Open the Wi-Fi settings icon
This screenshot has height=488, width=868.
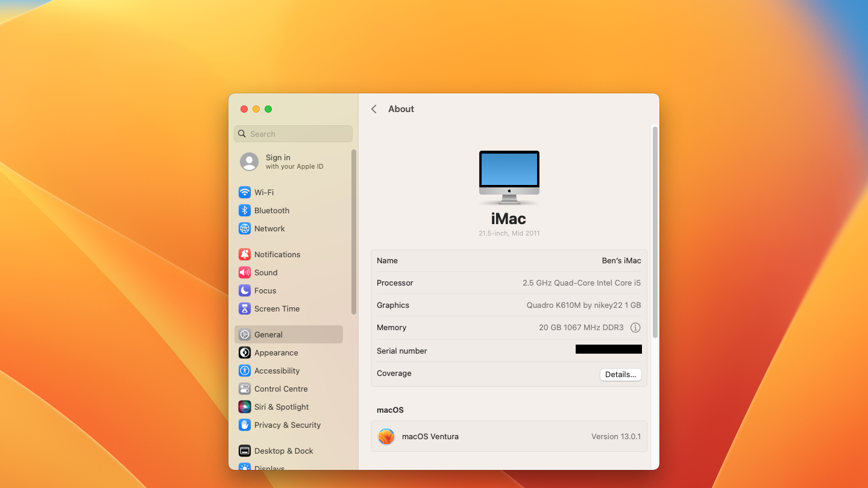click(x=245, y=192)
